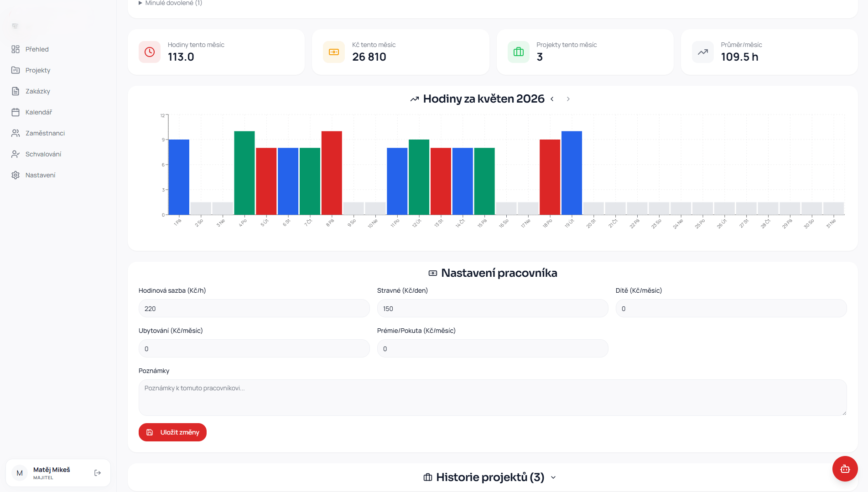This screenshot has width=868, height=492.
Task: Click the 113.0 hours value
Action: click(x=181, y=57)
